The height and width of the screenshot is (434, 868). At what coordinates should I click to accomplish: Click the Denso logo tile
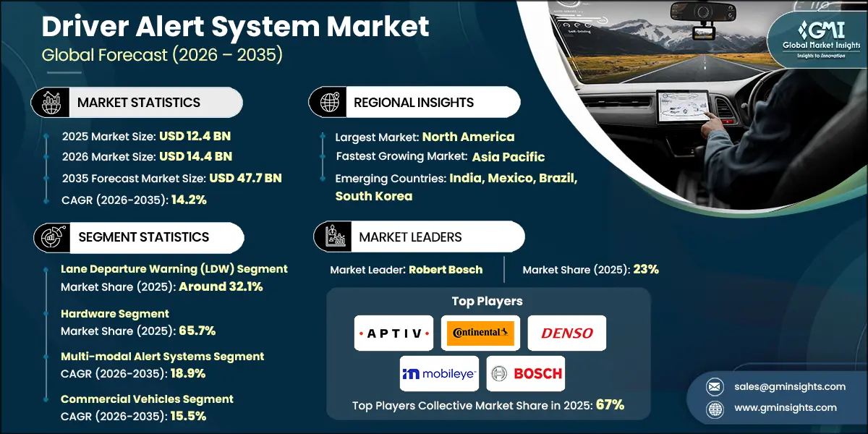(567, 333)
